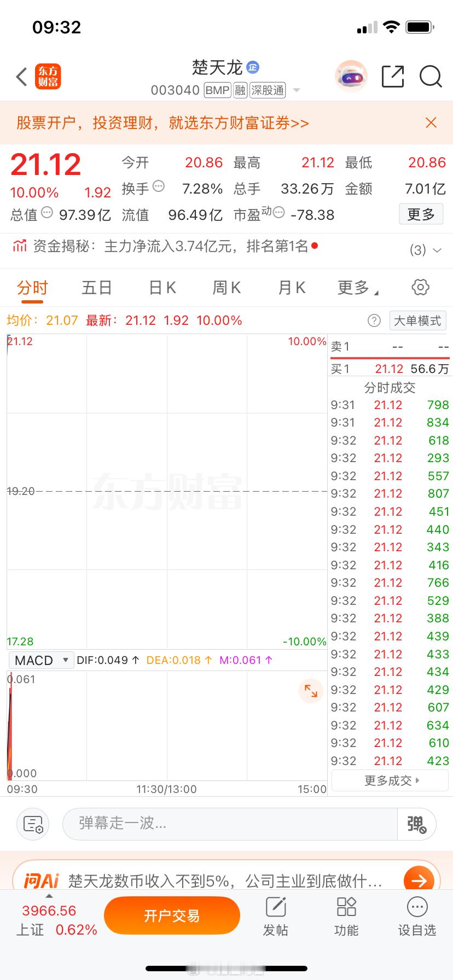Focus the 弹幕走一波 input field
This screenshot has height=980, width=453.
[230, 824]
